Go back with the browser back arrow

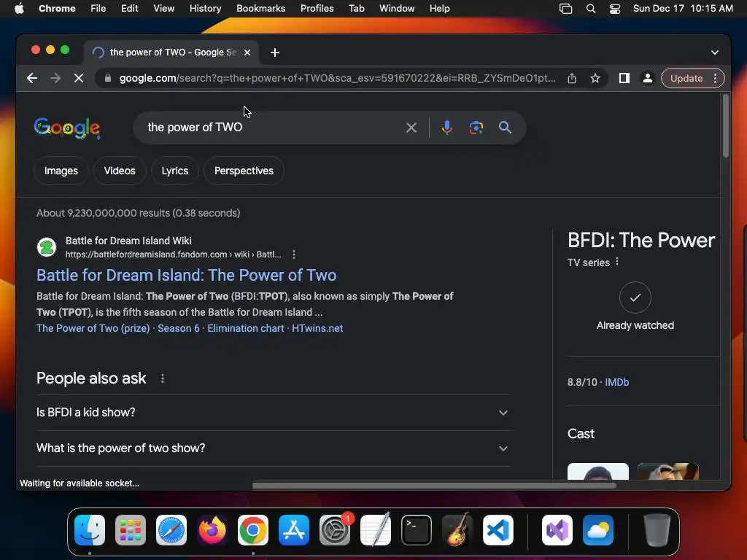click(32, 78)
